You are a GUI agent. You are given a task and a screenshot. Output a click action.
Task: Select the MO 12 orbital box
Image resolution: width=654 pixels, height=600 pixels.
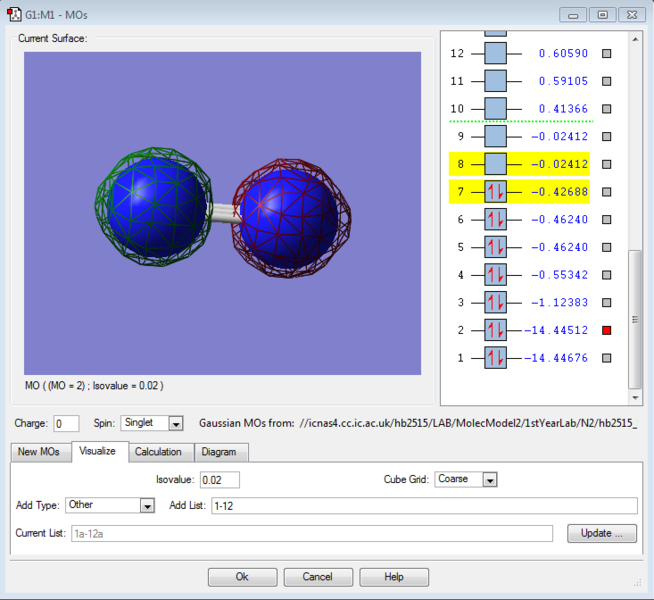click(x=496, y=53)
